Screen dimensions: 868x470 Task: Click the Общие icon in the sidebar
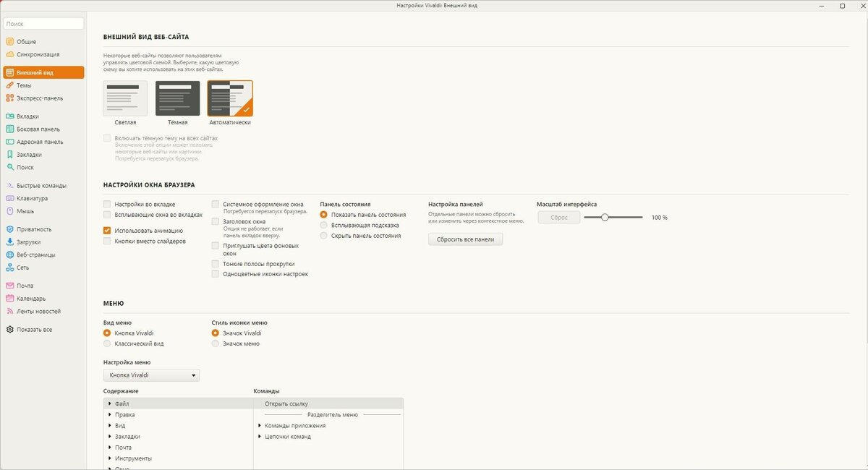9,42
